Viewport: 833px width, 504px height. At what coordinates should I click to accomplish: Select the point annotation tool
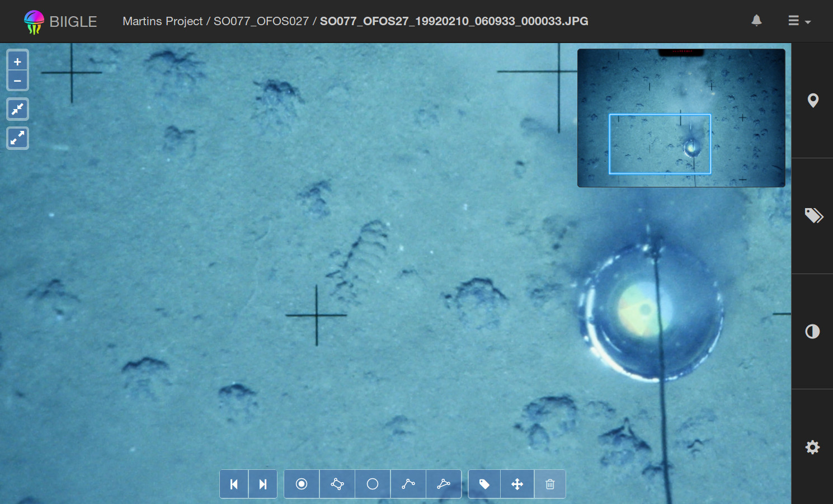[302, 484]
